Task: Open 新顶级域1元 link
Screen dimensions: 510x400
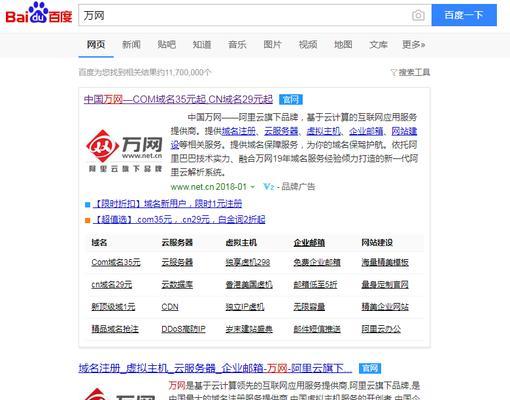Action: coord(113,307)
